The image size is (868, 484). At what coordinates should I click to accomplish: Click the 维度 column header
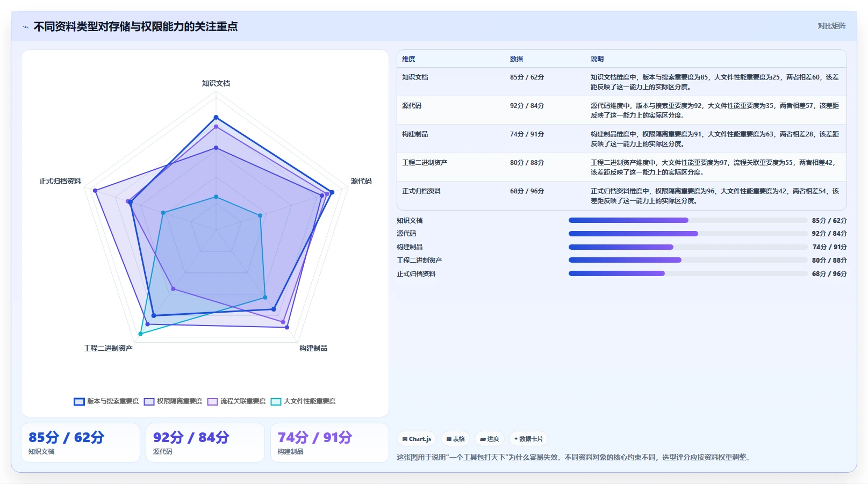click(x=408, y=59)
